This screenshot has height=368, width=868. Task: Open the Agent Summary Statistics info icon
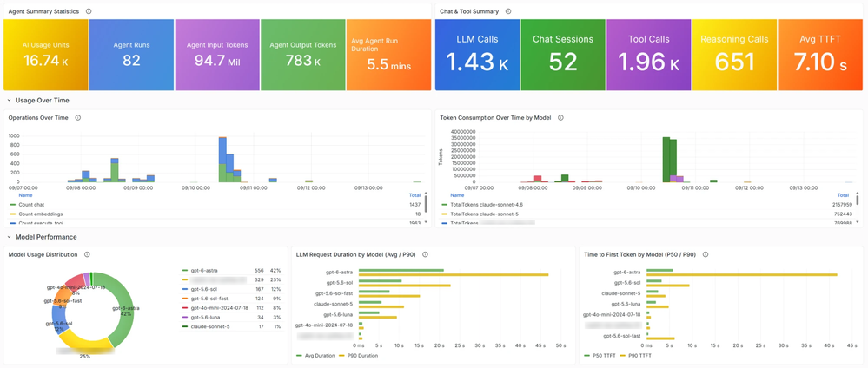pyautogui.click(x=89, y=11)
